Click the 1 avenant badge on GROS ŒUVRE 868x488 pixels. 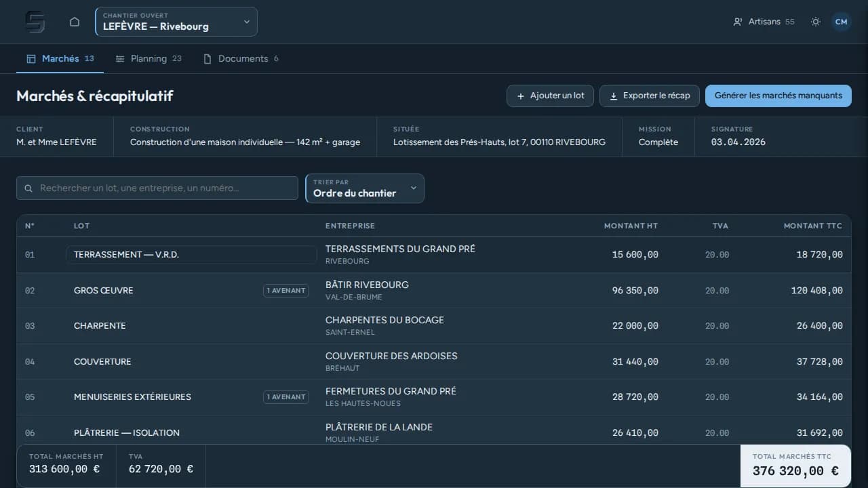pyautogui.click(x=286, y=291)
